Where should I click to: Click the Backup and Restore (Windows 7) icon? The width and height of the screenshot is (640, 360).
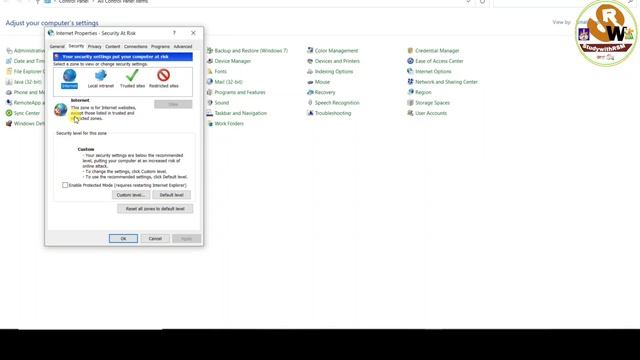pyautogui.click(x=209, y=51)
